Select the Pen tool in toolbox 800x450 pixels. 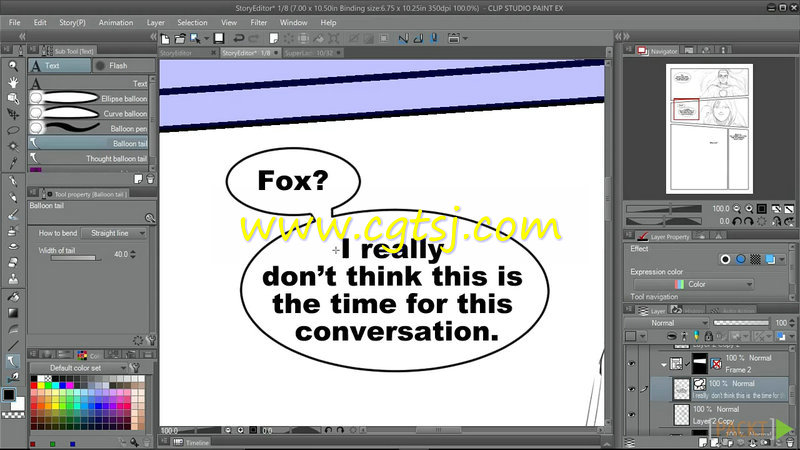click(13, 182)
